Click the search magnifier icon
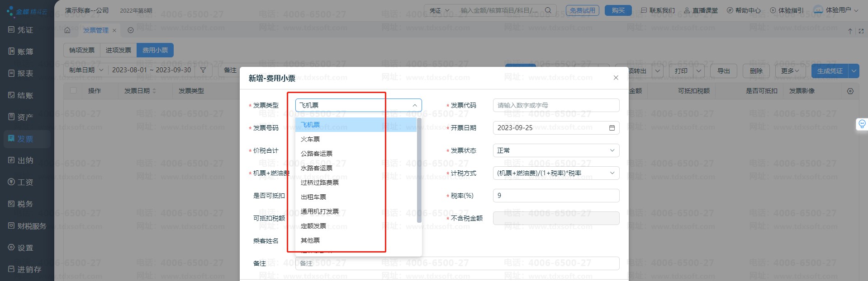The width and height of the screenshot is (868, 281). click(x=548, y=10)
